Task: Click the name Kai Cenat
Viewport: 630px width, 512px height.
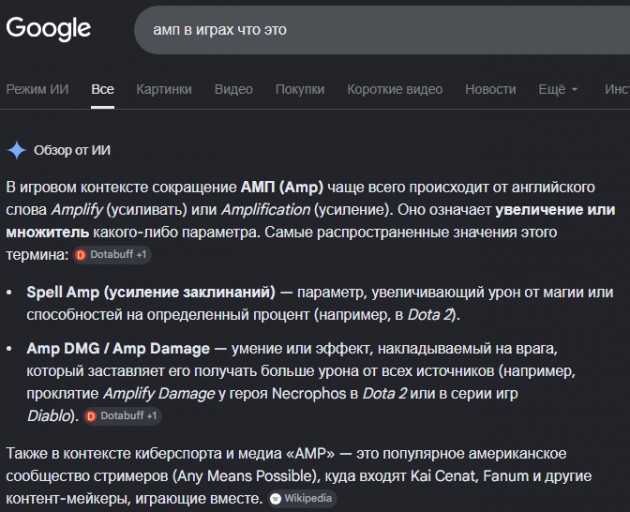Action: tap(442, 476)
